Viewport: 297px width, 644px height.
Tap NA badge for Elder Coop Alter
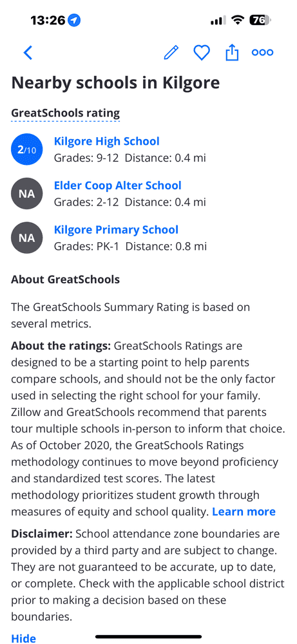(26, 194)
